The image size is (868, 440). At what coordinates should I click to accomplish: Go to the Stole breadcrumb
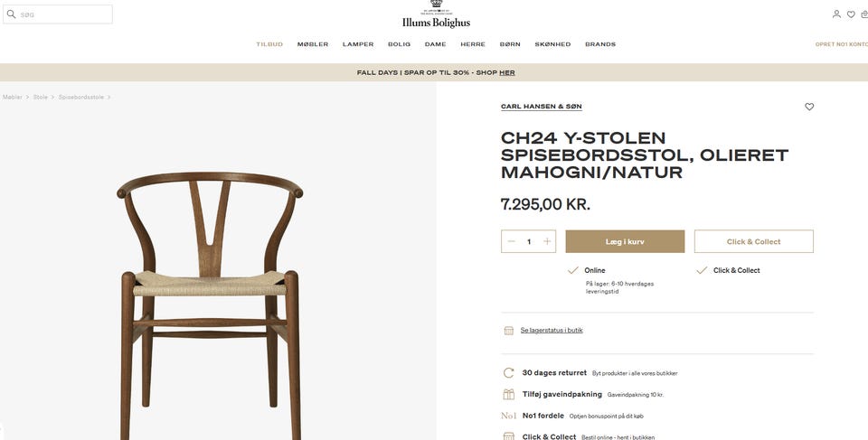pyautogui.click(x=41, y=97)
